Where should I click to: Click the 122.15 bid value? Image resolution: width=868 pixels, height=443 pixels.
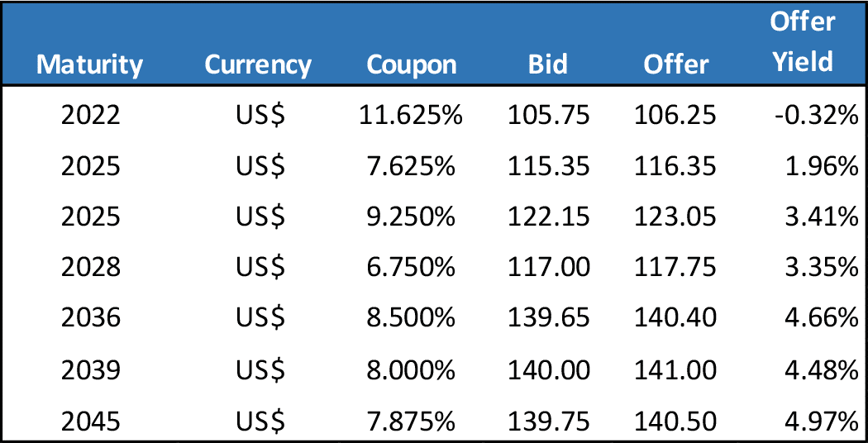coord(549,217)
